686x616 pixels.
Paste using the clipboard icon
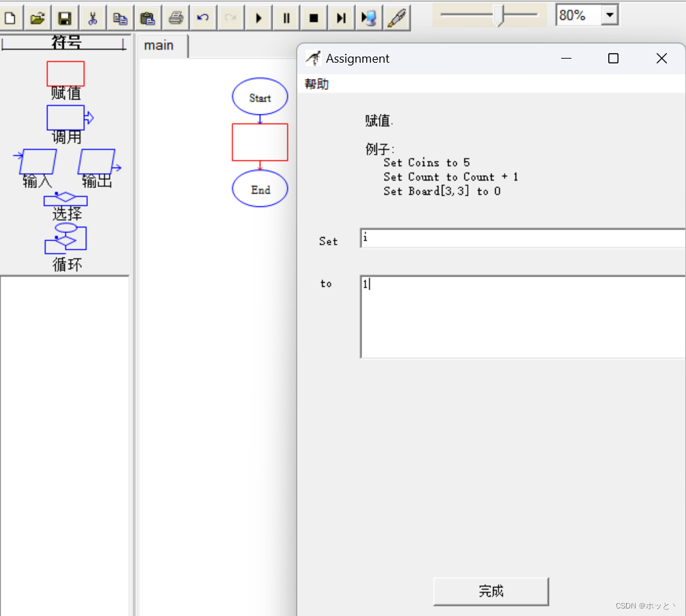click(x=147, y=18)
